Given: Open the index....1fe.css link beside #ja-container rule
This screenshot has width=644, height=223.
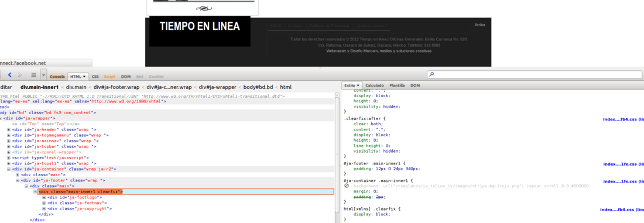Looking at the screenshot, I should (x=624, y=181).
